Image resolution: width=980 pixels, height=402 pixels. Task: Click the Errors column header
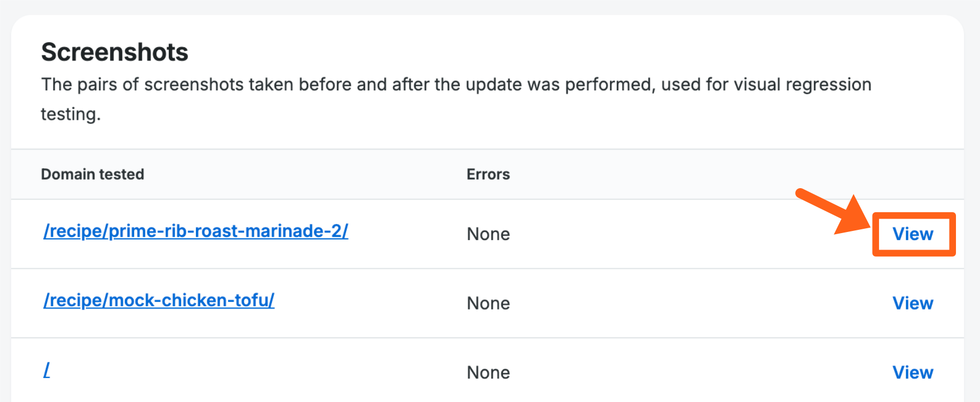488,174
